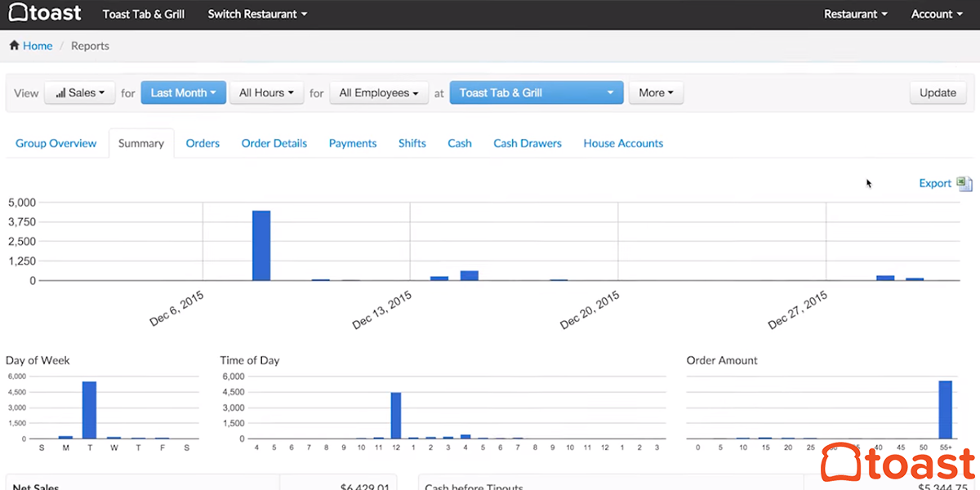Open the Account menu
980x490 pixels.
tap(936, 14)
